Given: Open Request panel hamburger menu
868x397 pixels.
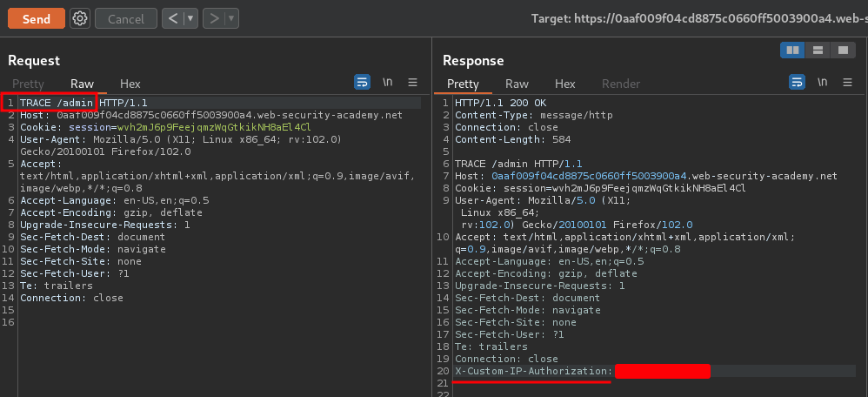Looking at the screenshot, I should tap(412, 83).
